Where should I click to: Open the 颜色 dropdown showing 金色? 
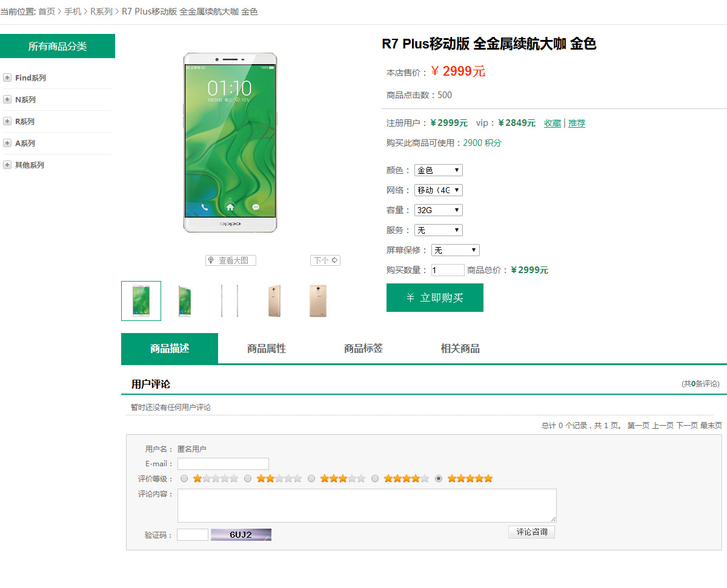click(x=439, y=170)
